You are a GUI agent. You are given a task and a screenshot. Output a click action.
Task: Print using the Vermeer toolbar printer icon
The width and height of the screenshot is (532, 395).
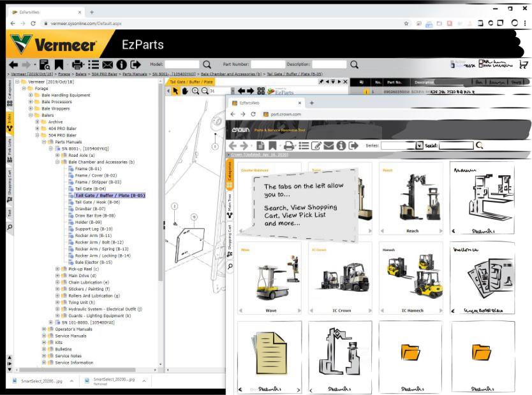pyautogui.click(x=78, y=64)
